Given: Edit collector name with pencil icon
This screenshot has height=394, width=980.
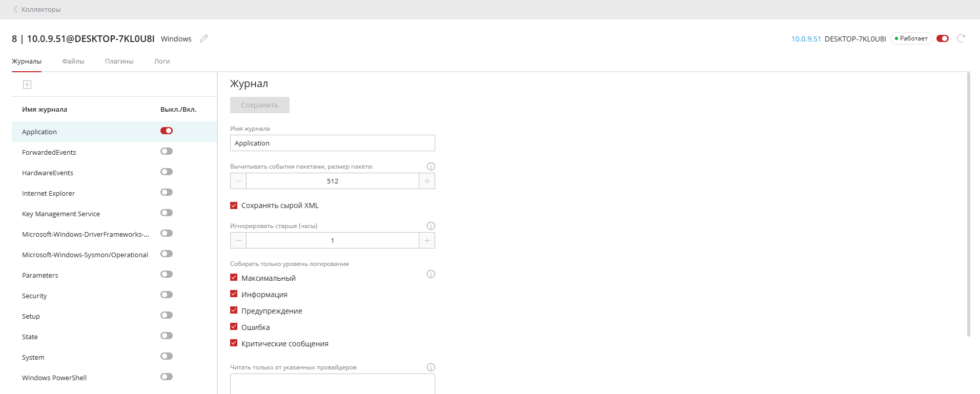Looking at the screenshot, I should tap(204, 38).
